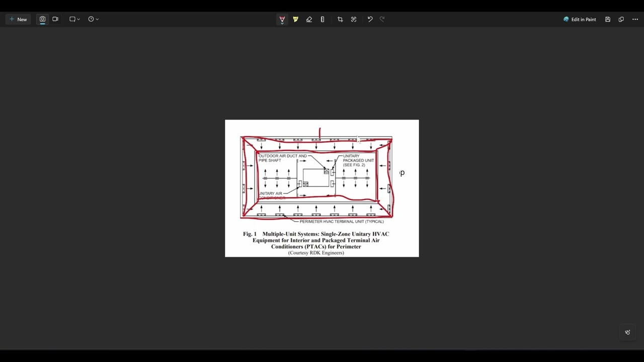Click the bottom-right share/feedback icon
644x362 pixels.
click(x=627, y=332)
